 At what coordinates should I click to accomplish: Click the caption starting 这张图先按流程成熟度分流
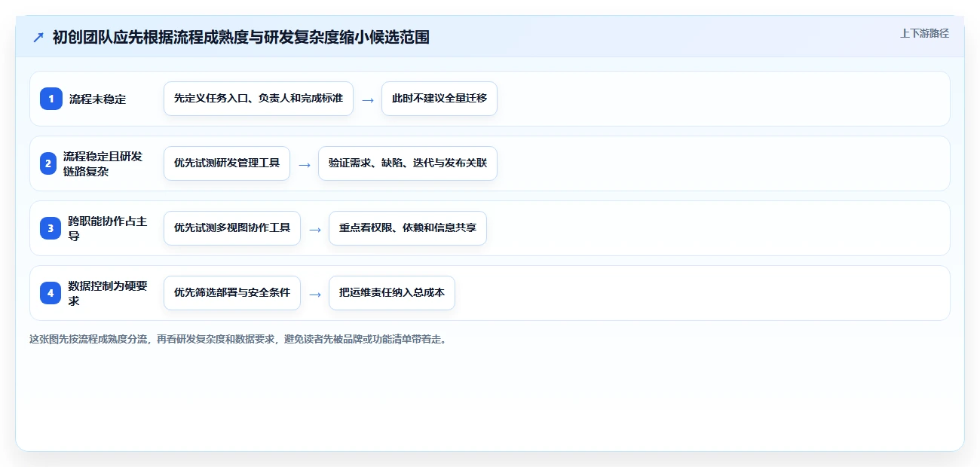click(238, 340)
